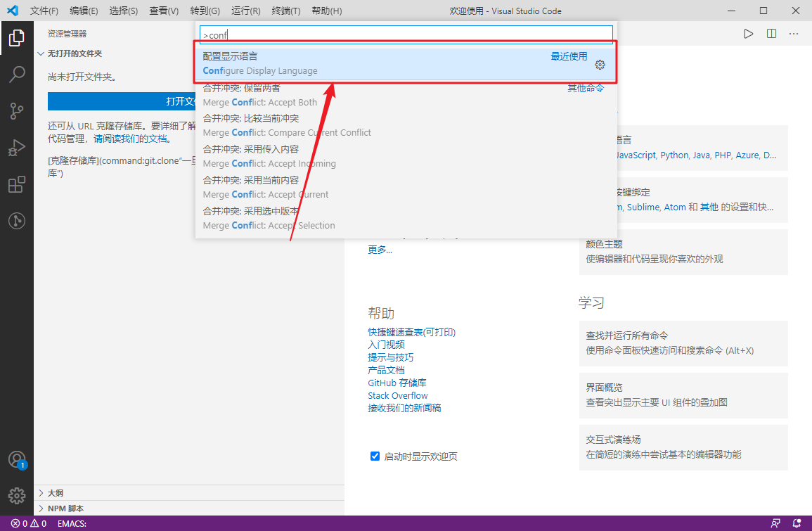Select Merge Conflict: Accept Incoming command
The image size is (812, 531).
[x=406, y=156]
